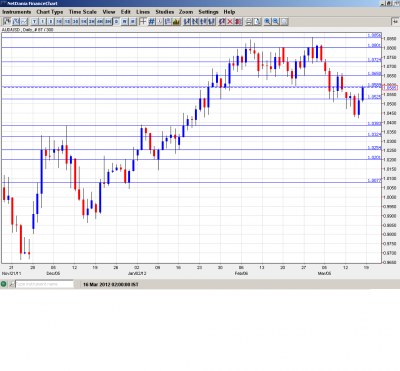The width and height of the screenshot is (400, 371).
Task: Click the print chart icon
Action: (x=249, y=22)
